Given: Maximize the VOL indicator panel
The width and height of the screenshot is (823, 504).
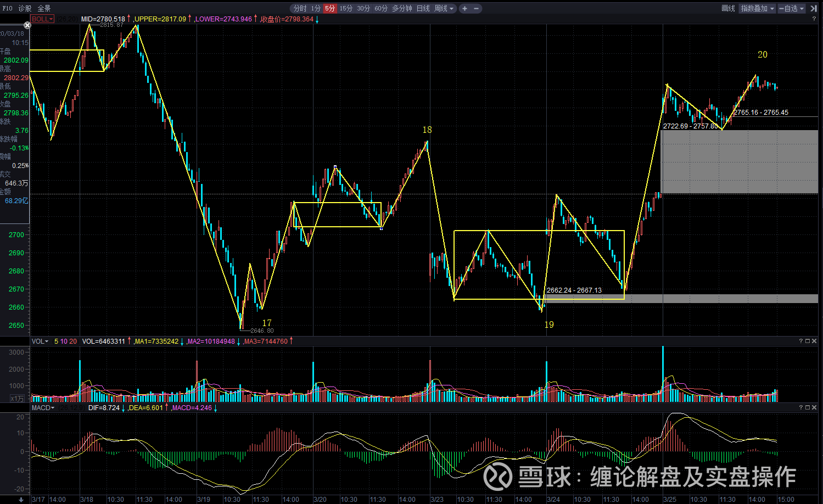Looking at the screenshot, I should (808, 341).
